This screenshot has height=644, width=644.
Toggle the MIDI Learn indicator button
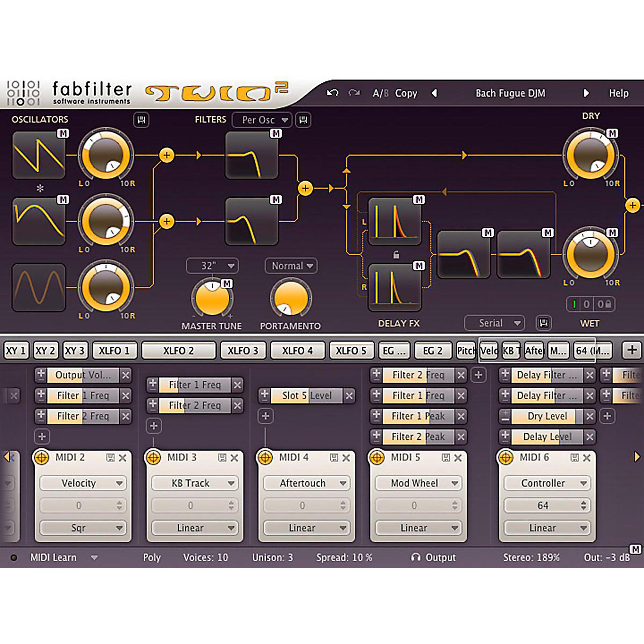[x=14, y=558]
